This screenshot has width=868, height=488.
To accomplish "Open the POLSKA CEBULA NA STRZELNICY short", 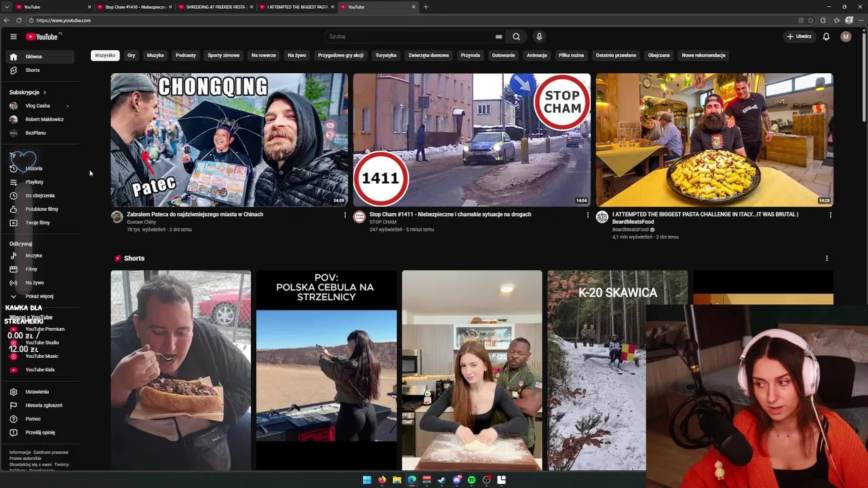I will tap(326, 370).
